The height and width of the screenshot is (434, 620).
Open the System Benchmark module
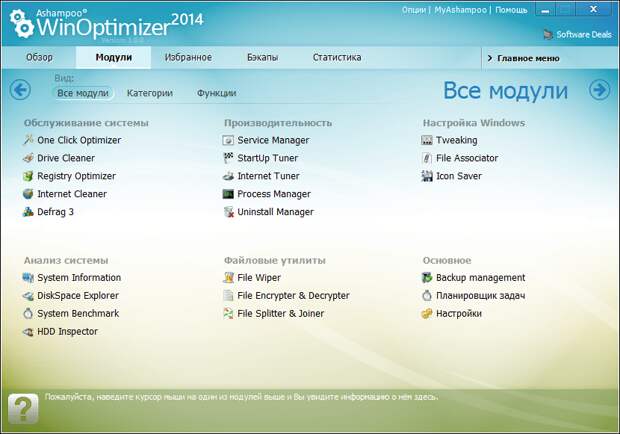[78, 313]
